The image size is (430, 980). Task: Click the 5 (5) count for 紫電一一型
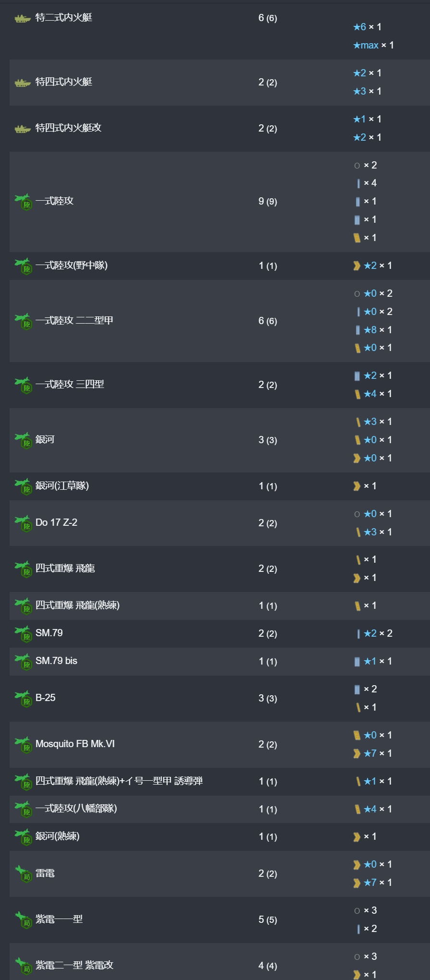tap(268, 920)
